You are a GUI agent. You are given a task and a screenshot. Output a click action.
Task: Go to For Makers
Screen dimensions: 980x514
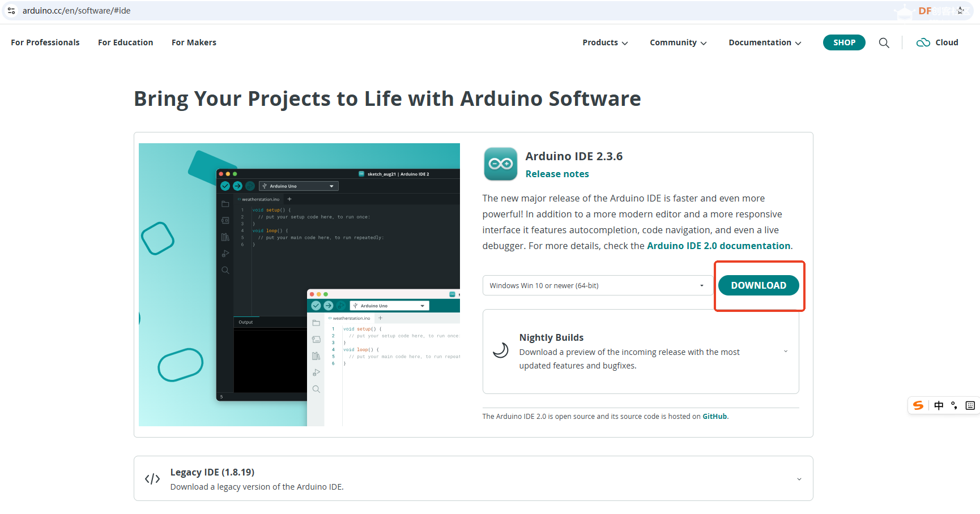[x=194, y=42]
